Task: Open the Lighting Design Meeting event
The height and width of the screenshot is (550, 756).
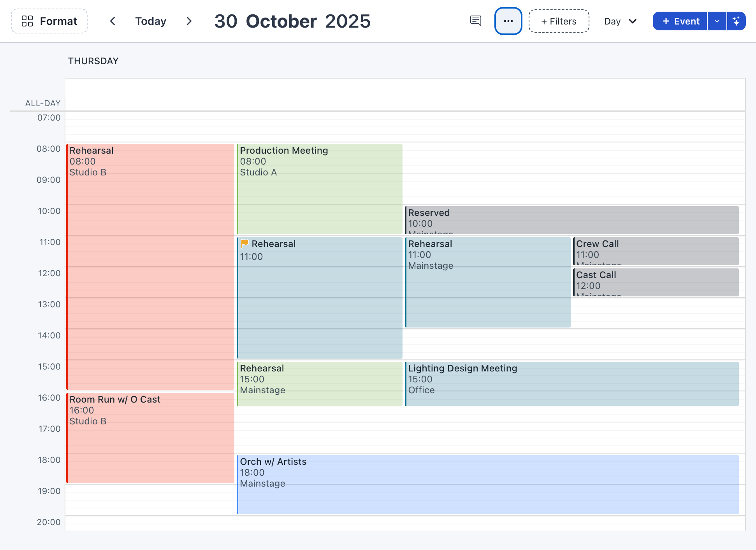Action: 572,384
